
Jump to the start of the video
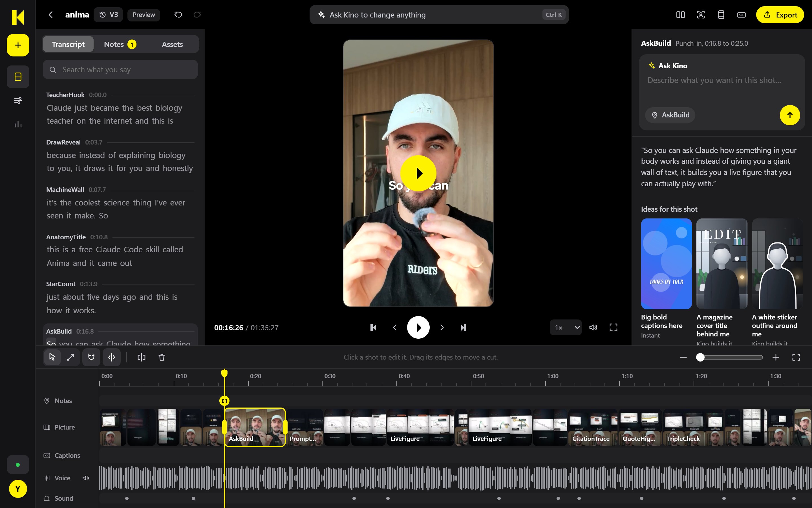click(373, 328)
